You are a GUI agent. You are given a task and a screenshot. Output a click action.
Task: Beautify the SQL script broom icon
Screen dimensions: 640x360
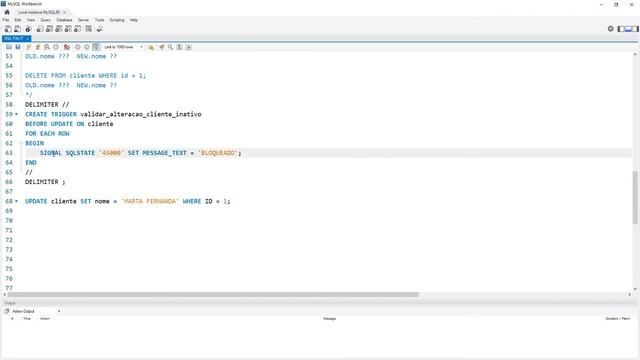click(x=162, y=47)
